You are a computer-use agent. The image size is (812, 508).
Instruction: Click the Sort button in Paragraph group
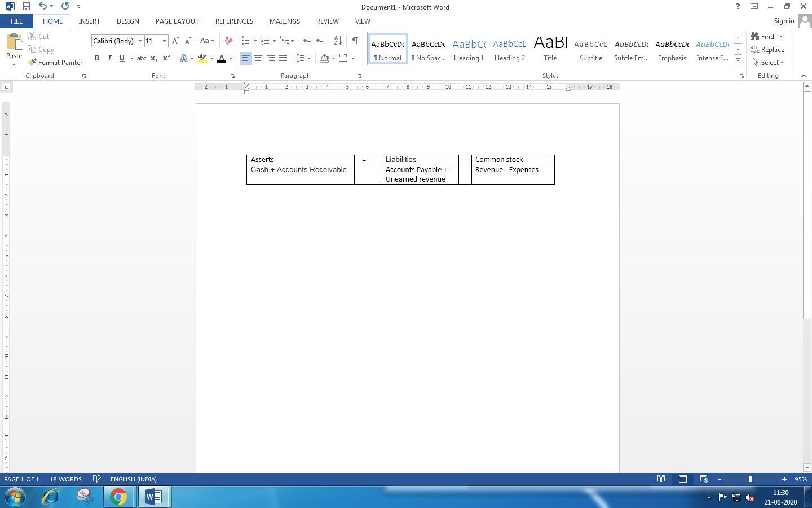click(x=338, y=41)
